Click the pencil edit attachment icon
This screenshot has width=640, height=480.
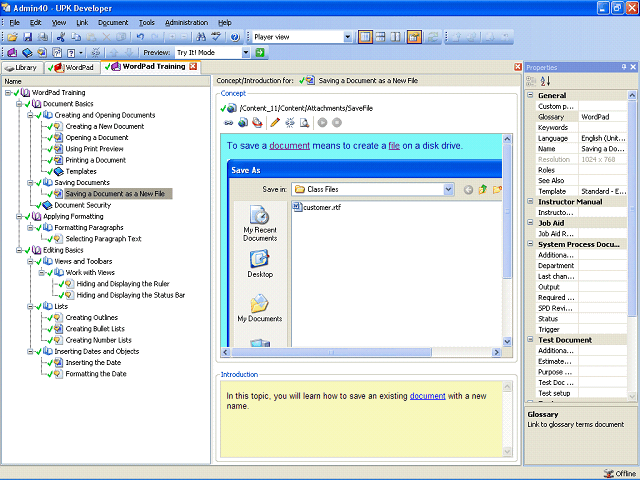(x=275, y=122)
